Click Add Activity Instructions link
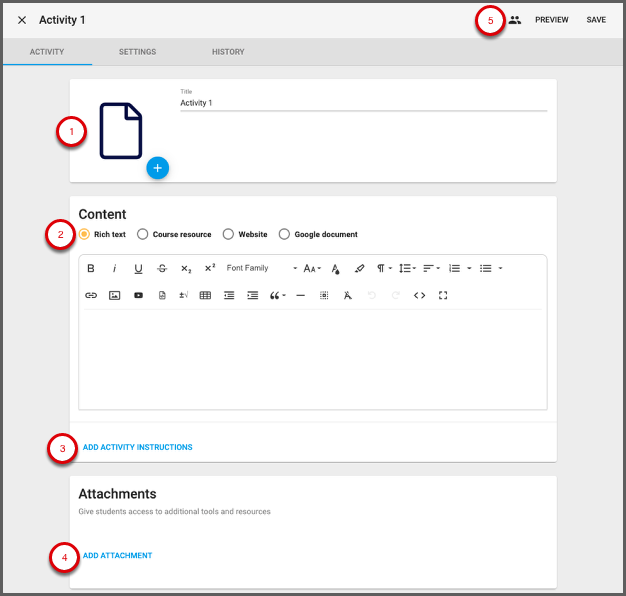626x596 pixels. (137, 447)
